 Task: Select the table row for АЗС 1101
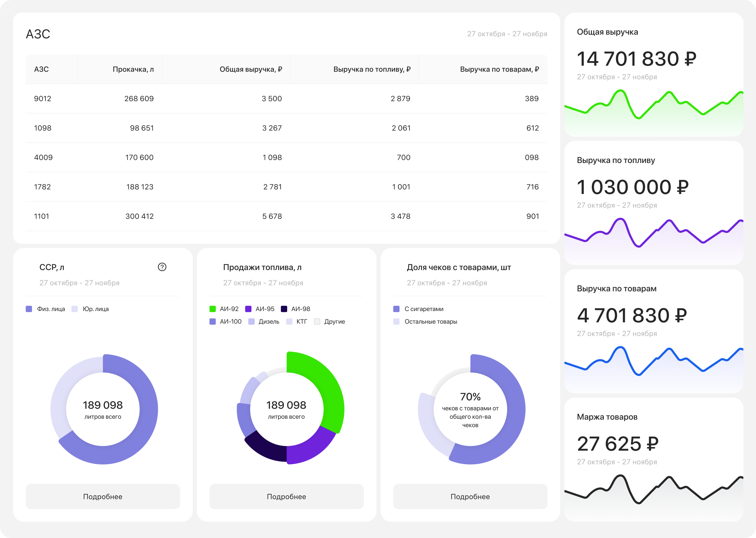click(x=286, y=216)
